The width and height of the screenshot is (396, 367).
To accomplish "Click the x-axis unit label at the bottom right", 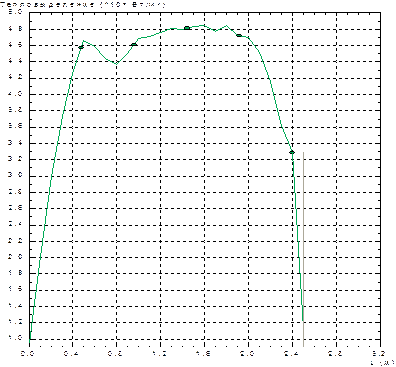I will (382, 362).
